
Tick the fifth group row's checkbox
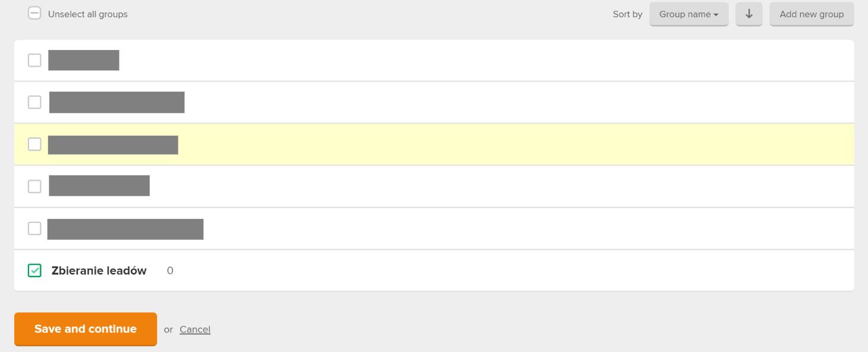34,228
